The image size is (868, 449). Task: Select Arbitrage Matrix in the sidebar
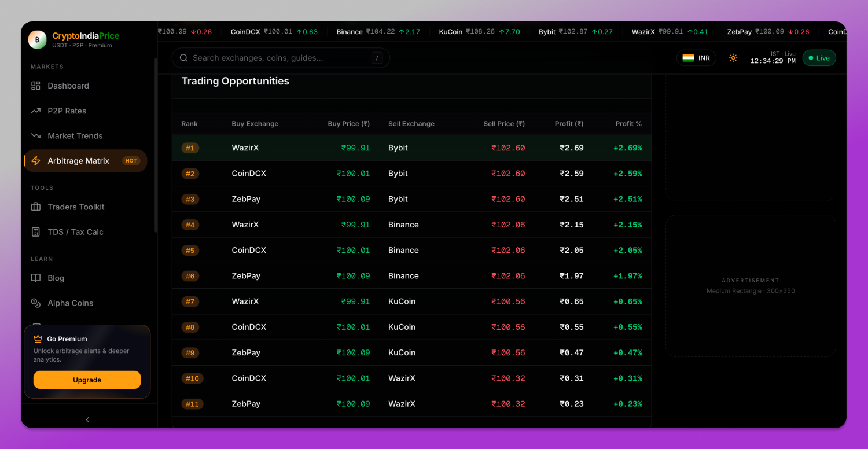(x=86, y=161)
